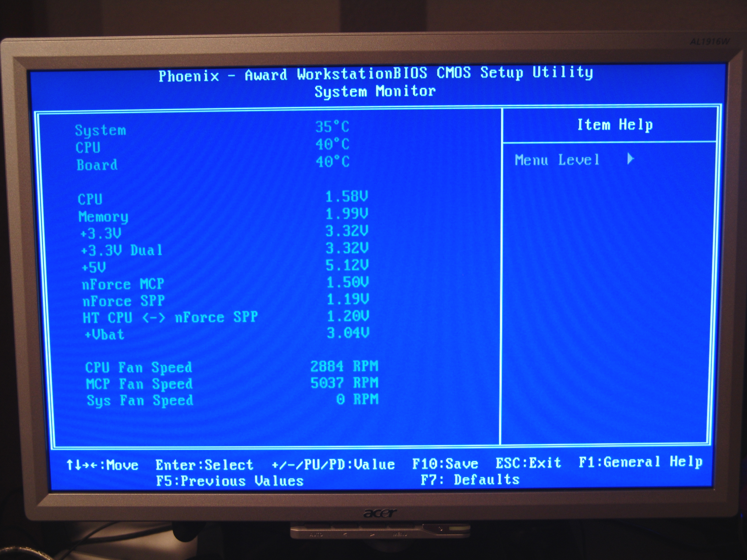This screenshot has height=560, width=747.
Task: Click ESC:Exit in the footer
Action: [x=528, y=463]
